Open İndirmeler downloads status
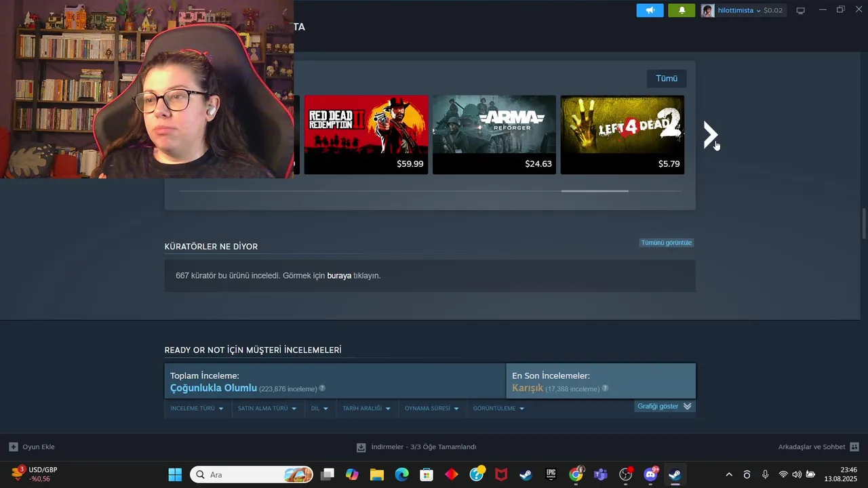The image size is (868, 488). [x=416, y=447]
